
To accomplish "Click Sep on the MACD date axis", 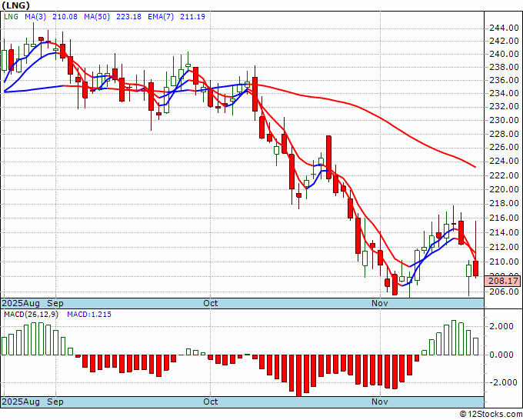I will tap(55, 402).
